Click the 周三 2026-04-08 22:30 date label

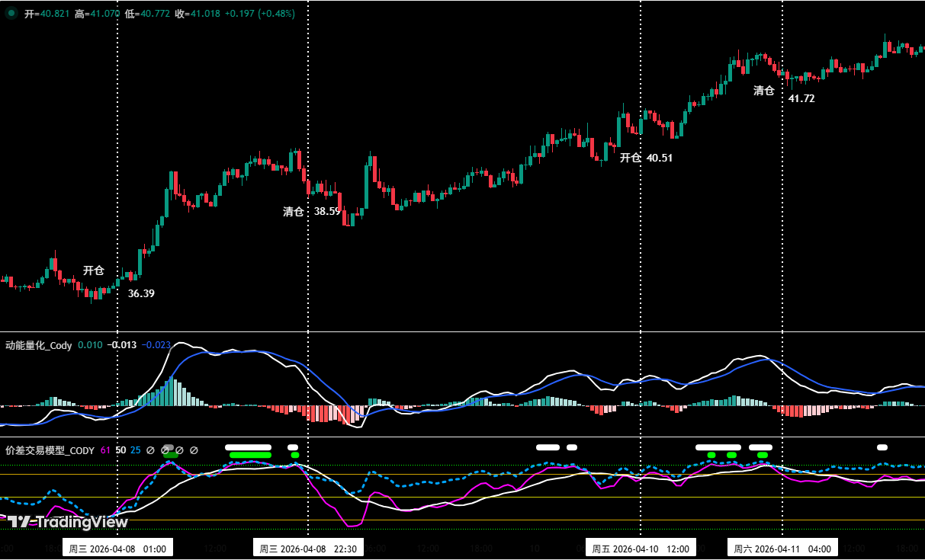click(308, 547)
